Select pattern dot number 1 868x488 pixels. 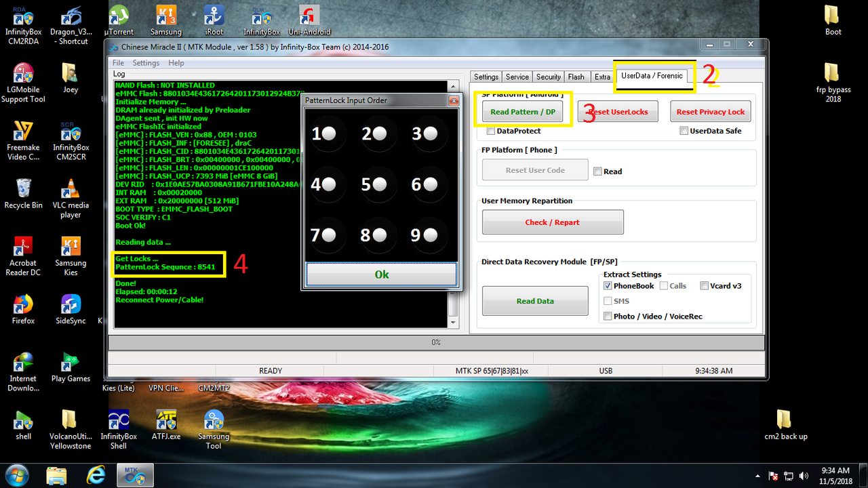[329, 134]
